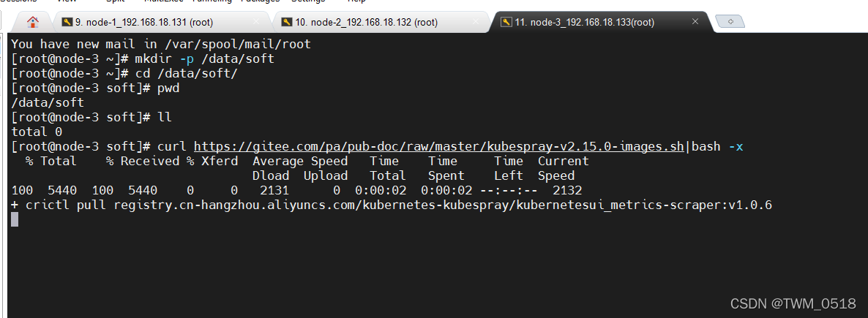Open the Sessions menu

tap(18, 1)
